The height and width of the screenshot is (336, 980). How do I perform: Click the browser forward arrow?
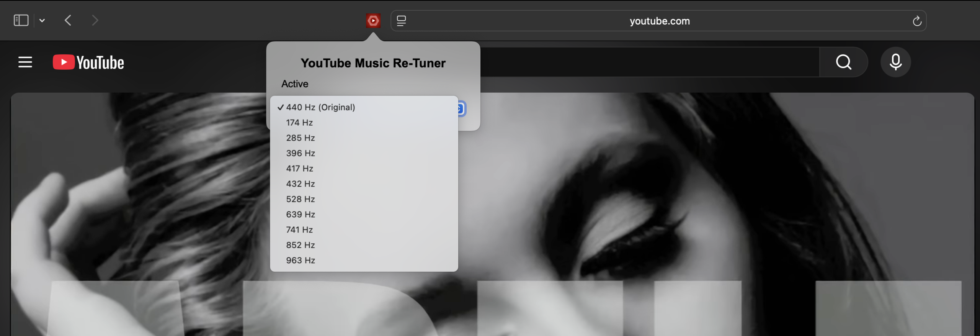95,20
